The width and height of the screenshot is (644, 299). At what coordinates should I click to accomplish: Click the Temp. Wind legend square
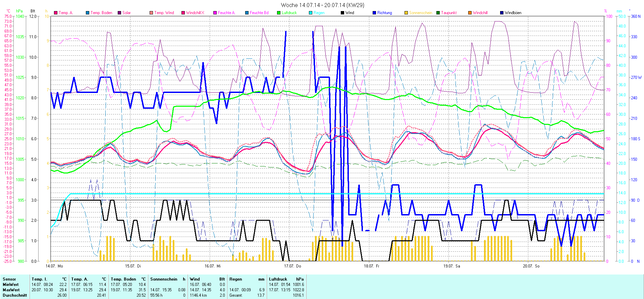coord(151,13)
